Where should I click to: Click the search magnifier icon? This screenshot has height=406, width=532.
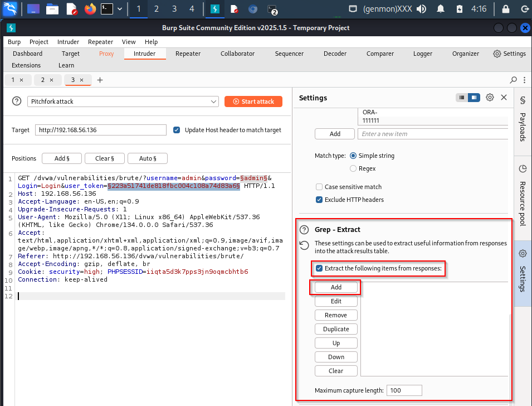(x=514, y=80)
